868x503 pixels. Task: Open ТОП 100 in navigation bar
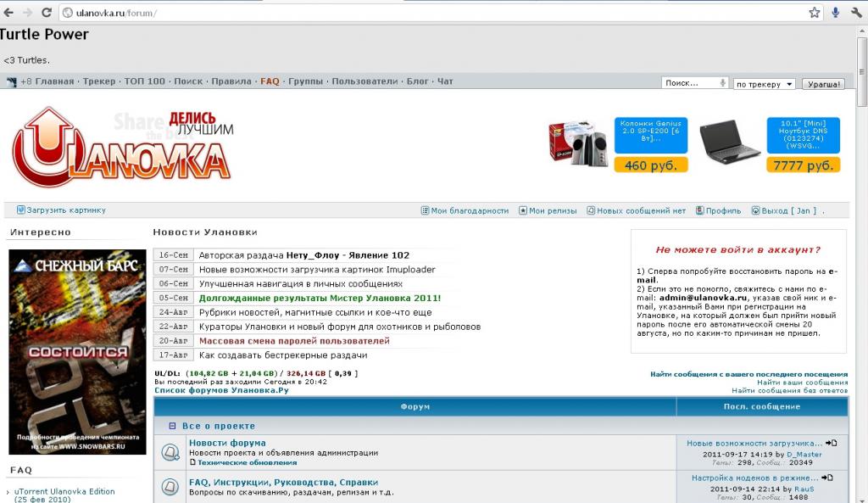coord(144,81)
